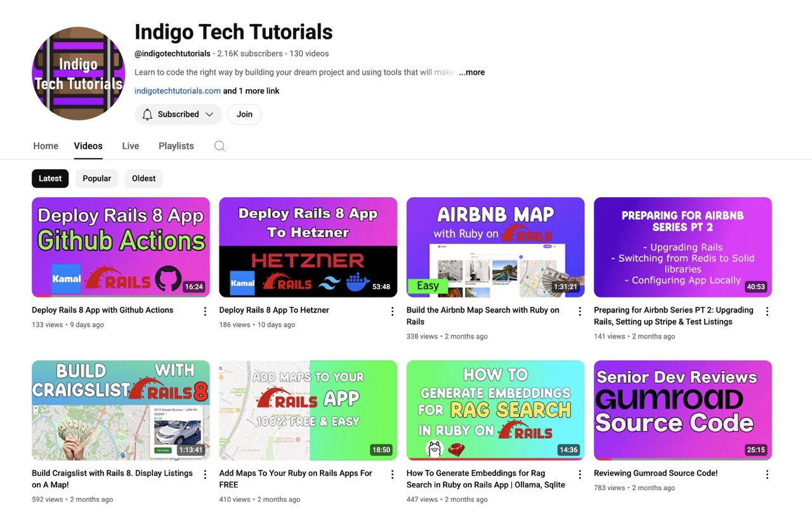Open options menu for Deploy Rails 8 App To Hetzner
The width and height of the screenshot is (812, 513).
click(x=392, y=311)
